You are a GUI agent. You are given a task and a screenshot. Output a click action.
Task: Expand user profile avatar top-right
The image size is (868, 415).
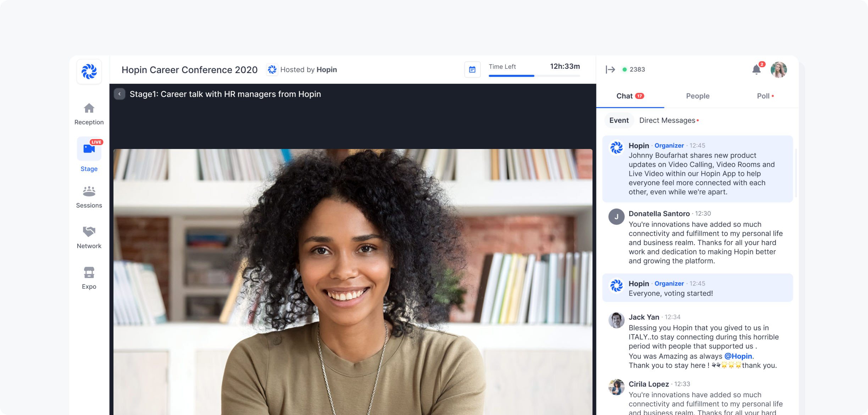click(779, 69)
